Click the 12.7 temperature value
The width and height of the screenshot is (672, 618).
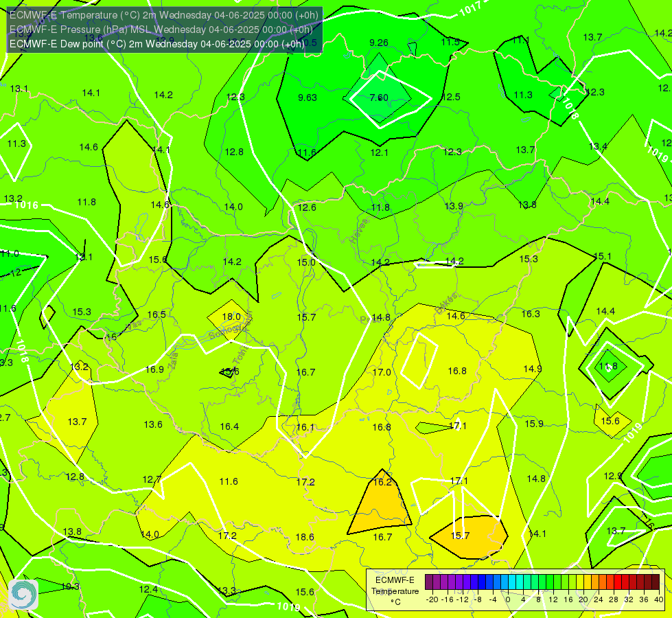click(152, 479)
